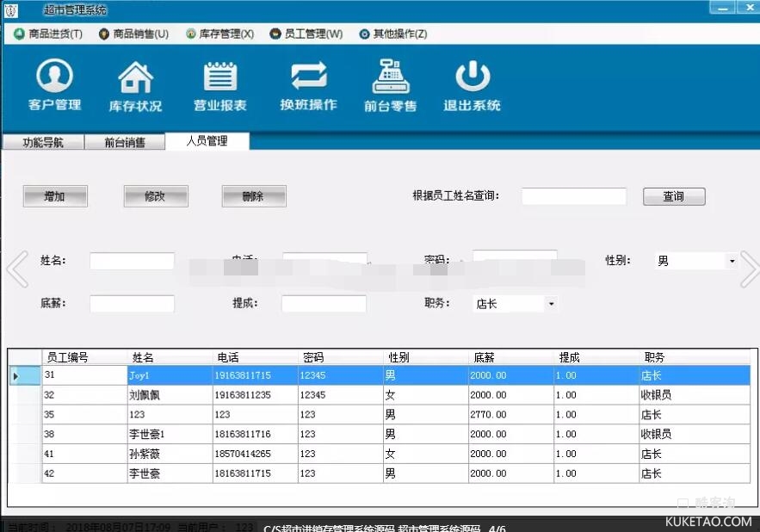The image size is (760, 532).
Task: Click salary cell 2770.00
Action: coord(511,415)
